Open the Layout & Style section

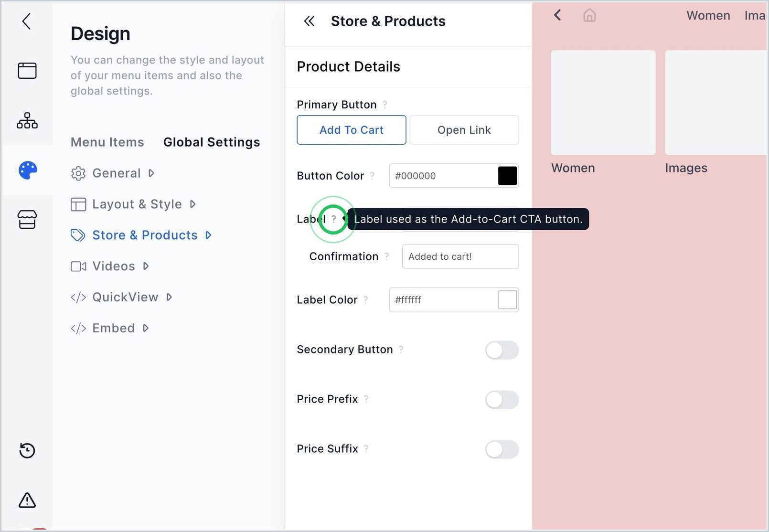coord(137,204)
